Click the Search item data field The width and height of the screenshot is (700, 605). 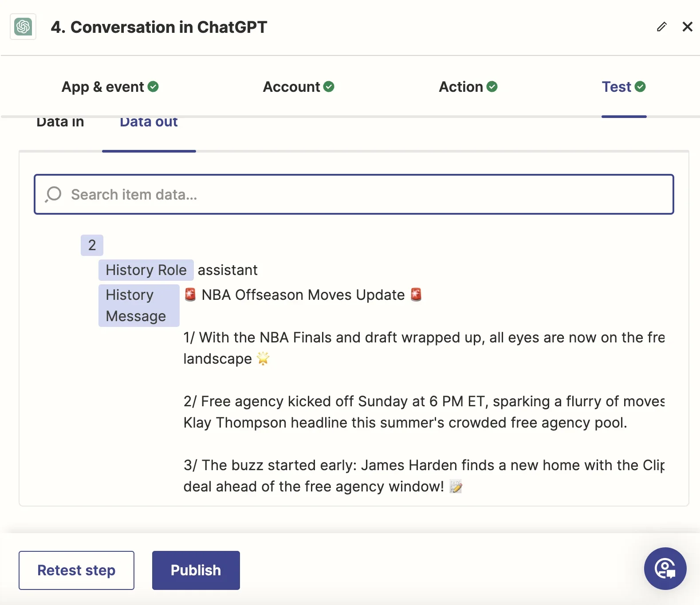tap(354, 194)
